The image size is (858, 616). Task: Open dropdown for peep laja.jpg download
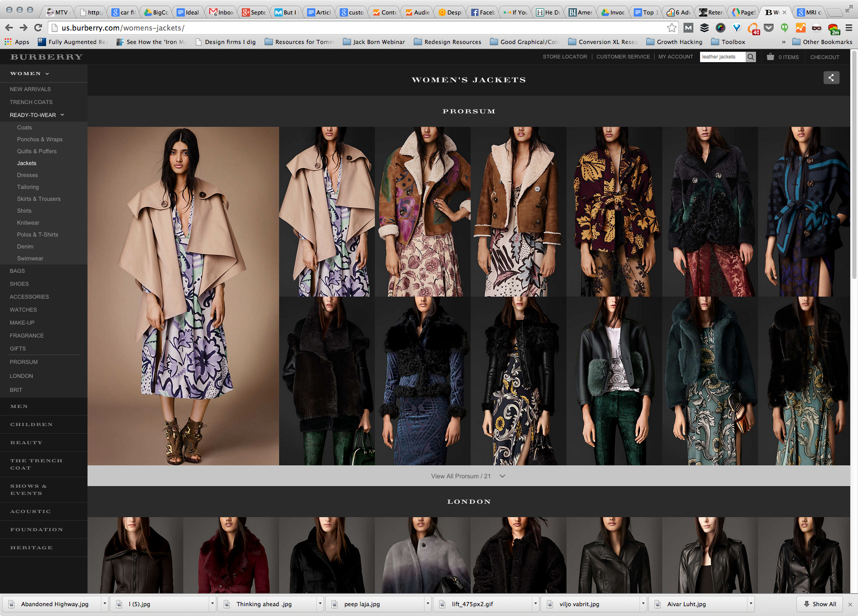[428, 604]
